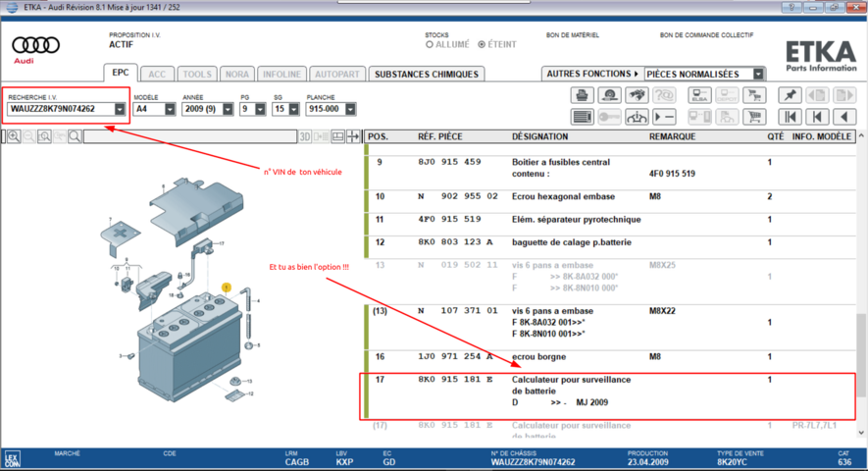Click the binoculars search icon

(x=637, y=95)
